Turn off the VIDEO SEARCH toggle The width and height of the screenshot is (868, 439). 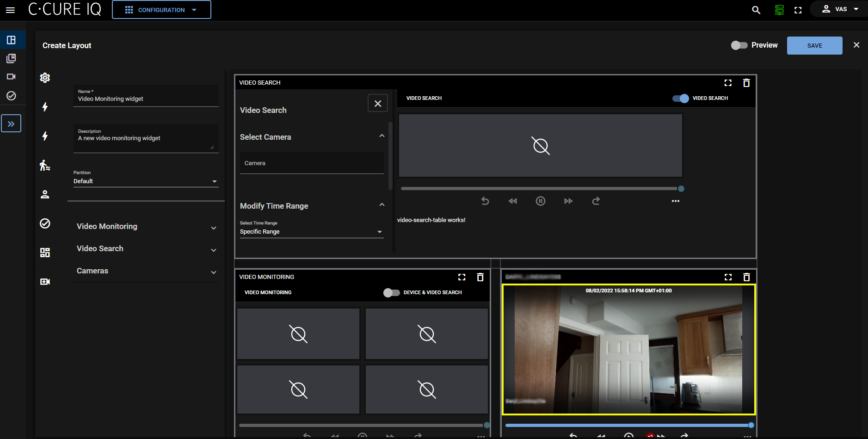[x=680, y=98]
